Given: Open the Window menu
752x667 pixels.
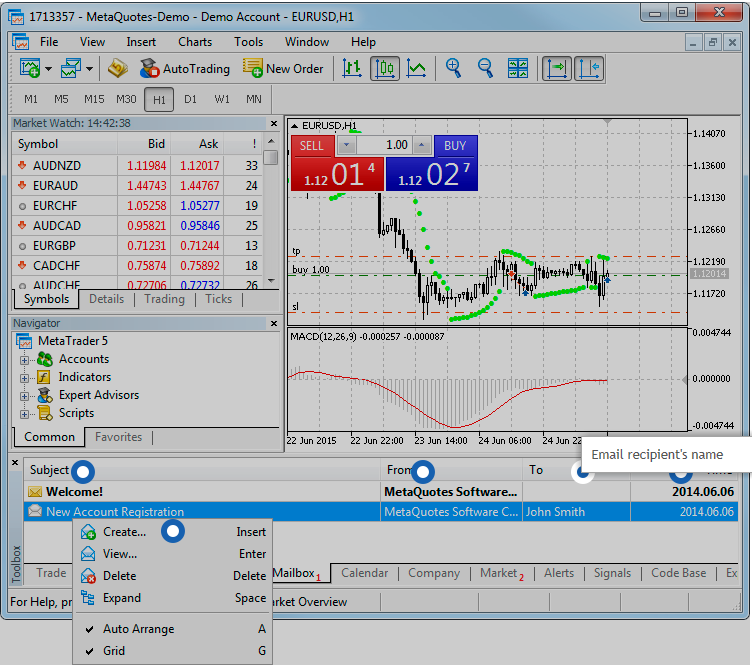Looking at the screenshot, I should click(307, 42).
